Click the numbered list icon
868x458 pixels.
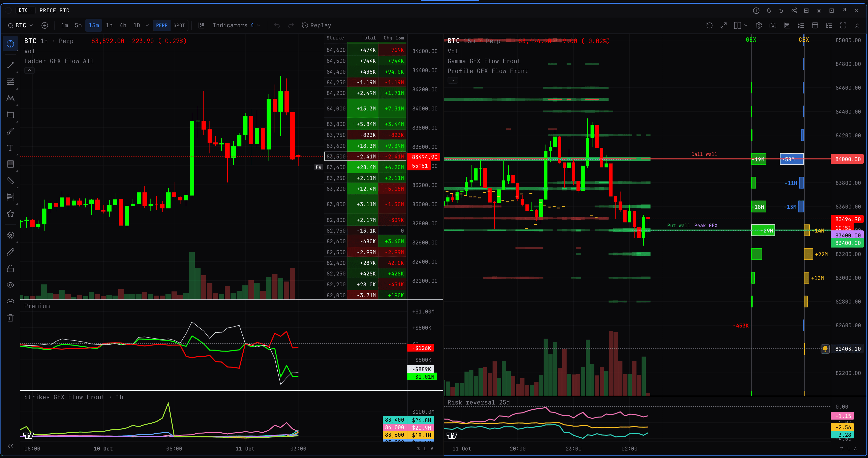pyautogui.click(x=801, y=25)
